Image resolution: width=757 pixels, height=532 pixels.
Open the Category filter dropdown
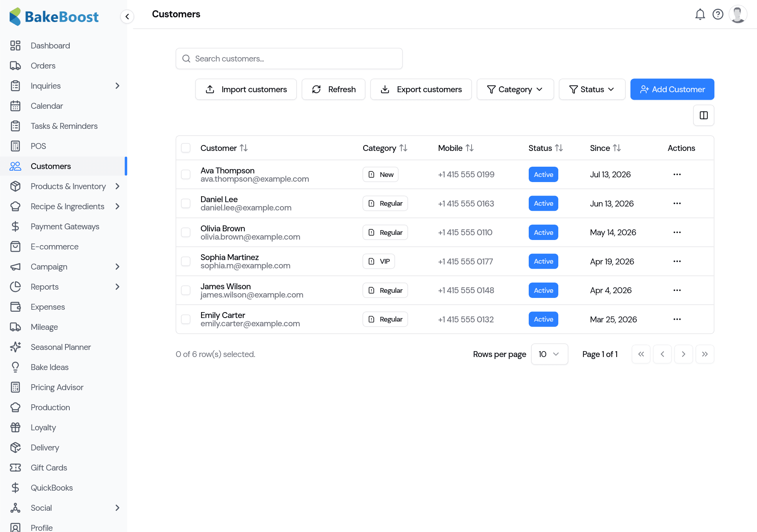coord(515,89)
